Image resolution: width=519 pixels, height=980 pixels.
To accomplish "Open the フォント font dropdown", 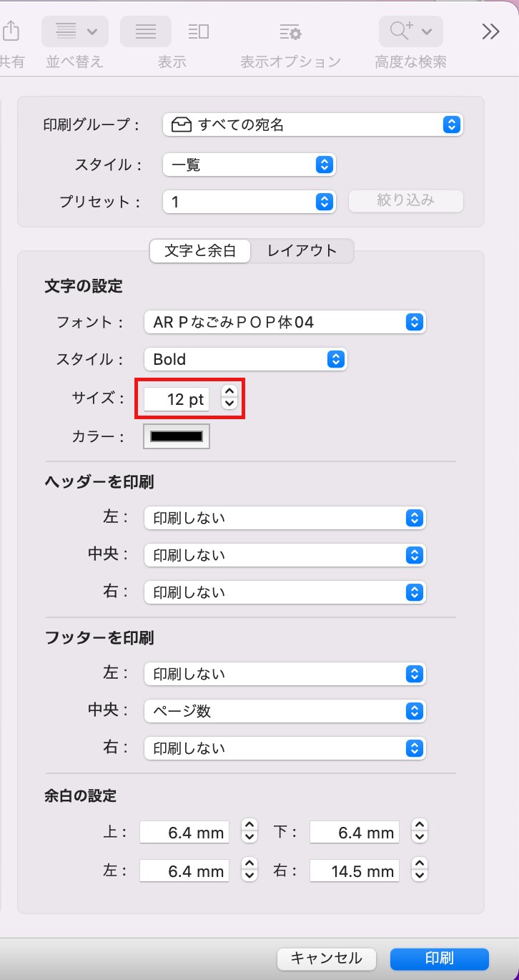I will pyautogui.click(x=285, y=322).
